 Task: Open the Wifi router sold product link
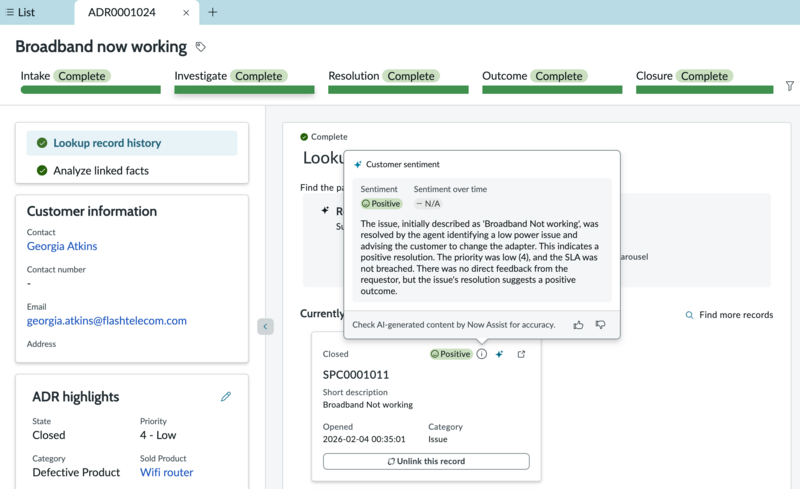pos(166,472)
